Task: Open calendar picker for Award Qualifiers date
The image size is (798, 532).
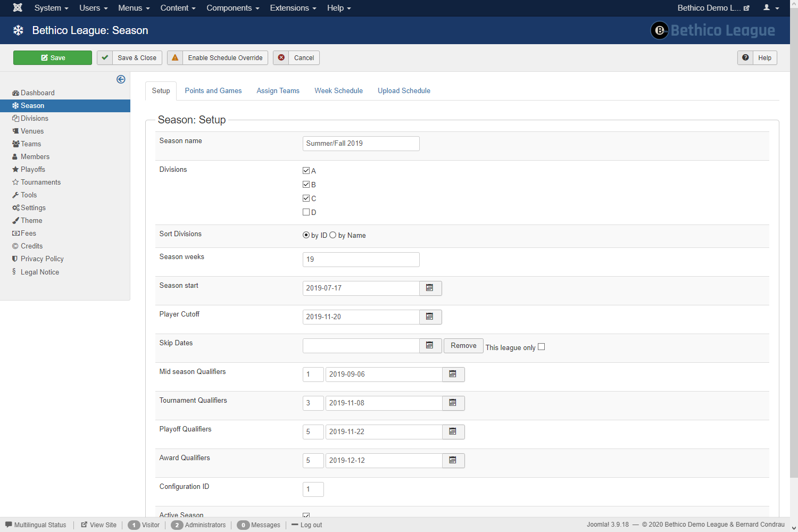Action: pyautogui.click(x=453, y=460)
